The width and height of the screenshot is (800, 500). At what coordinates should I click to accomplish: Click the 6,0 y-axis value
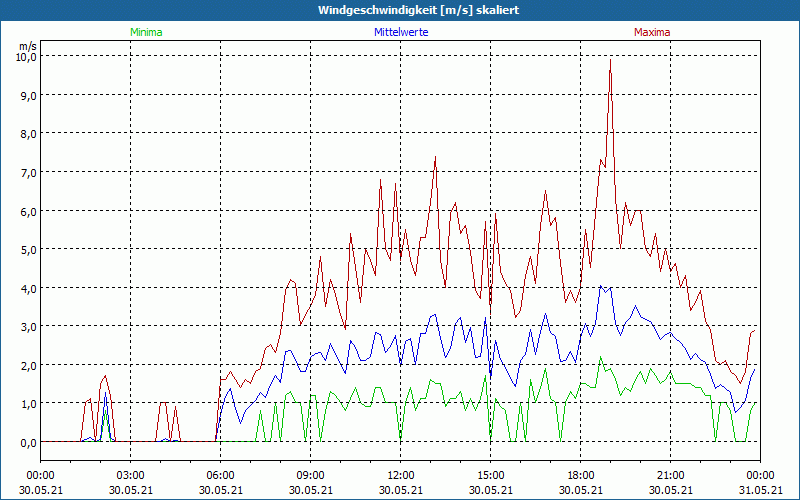point(29,211)
